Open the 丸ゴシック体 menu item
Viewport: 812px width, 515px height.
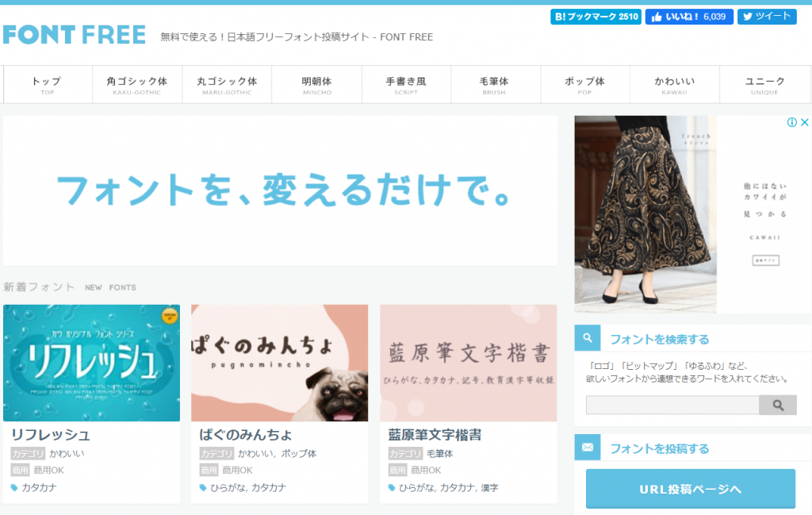(227, 85)
